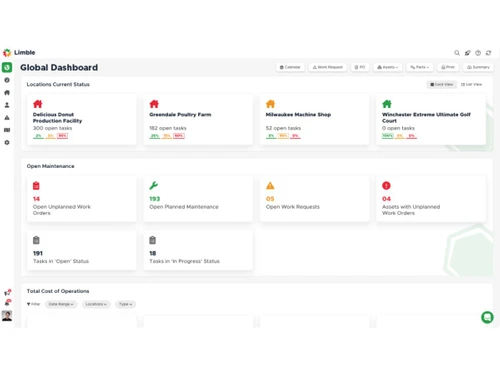Screen dimensions: 500x375
Task: Expand the Assets dropdown
Action: coord(388,67)
